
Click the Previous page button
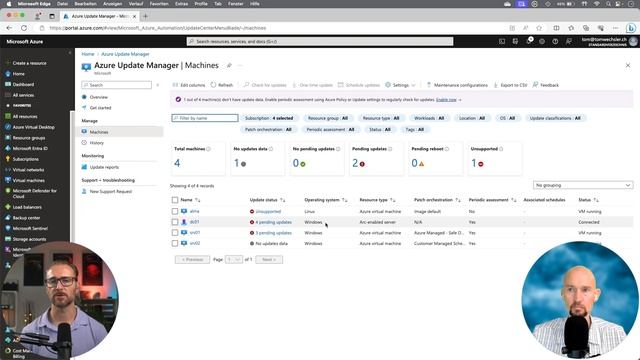pos(192,260)
